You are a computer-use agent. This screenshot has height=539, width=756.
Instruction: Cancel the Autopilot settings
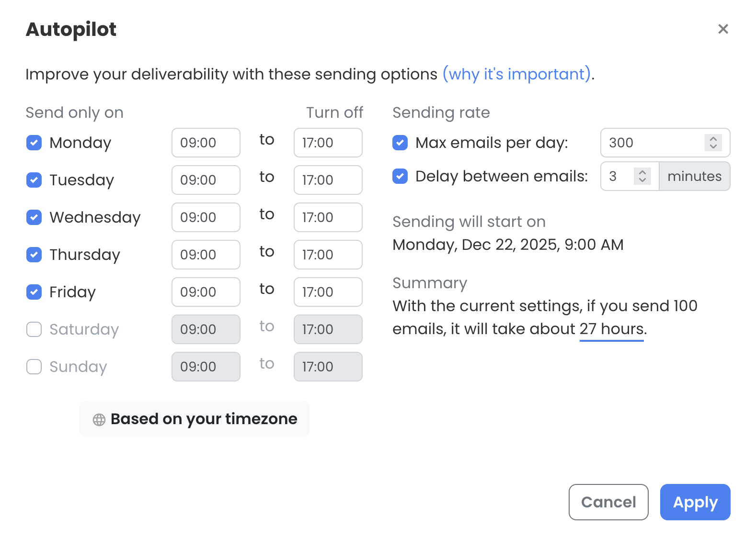point(608,502)
